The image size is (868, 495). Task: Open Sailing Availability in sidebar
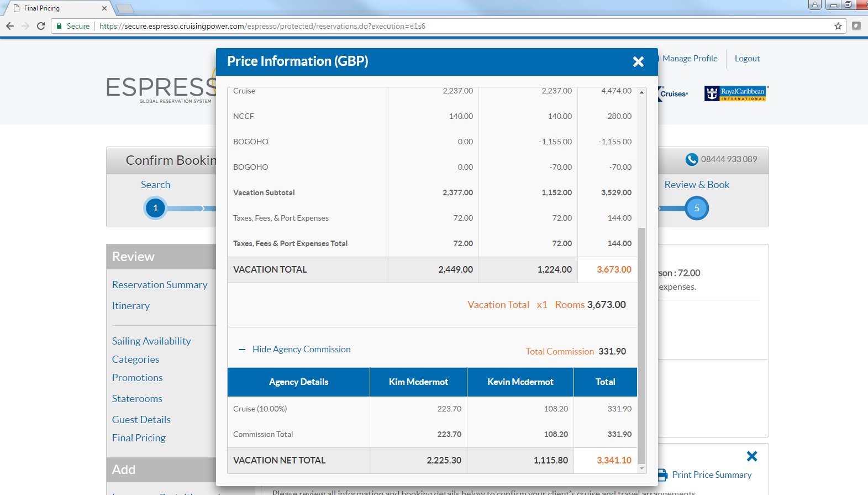[151, 341]
